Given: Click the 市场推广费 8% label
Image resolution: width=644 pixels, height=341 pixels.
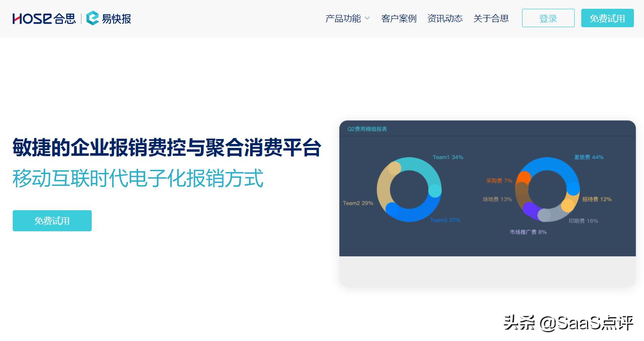Looking at the screenshot, I should (528, 232).
